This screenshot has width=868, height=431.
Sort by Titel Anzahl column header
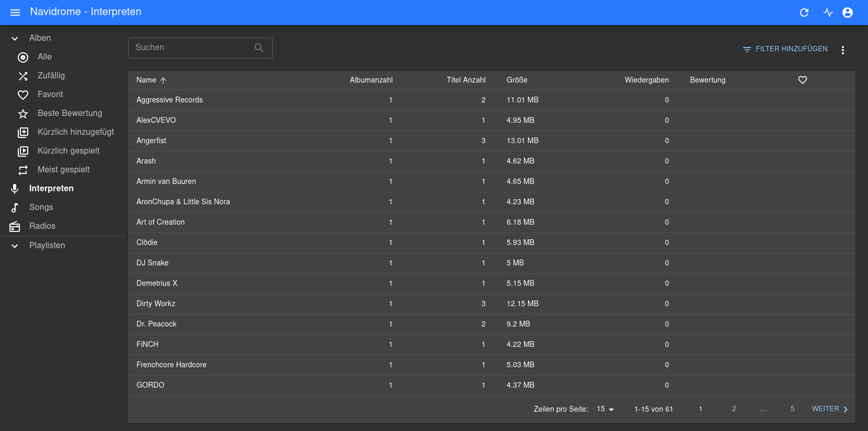pyautogui.click(x=466, y=80)
